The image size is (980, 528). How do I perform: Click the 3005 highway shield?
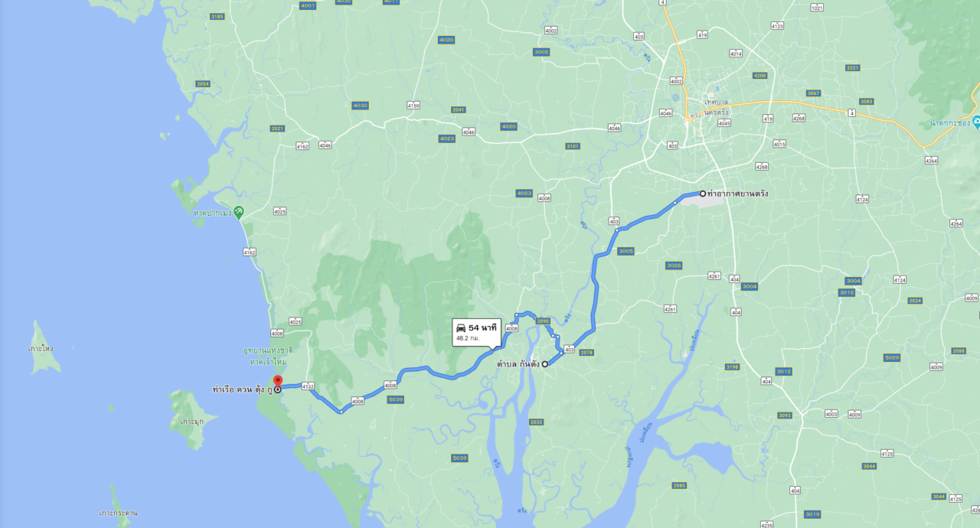click(626, 251)
